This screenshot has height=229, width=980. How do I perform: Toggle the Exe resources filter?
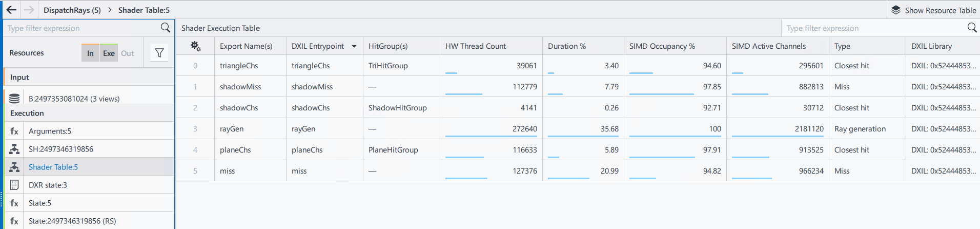109,53
